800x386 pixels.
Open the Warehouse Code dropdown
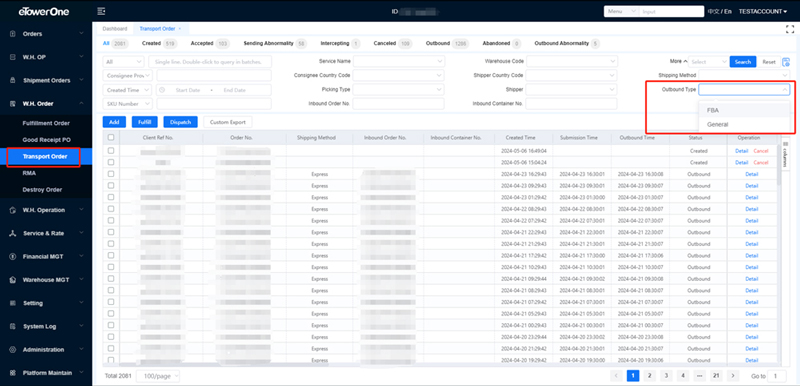point(571,61)
